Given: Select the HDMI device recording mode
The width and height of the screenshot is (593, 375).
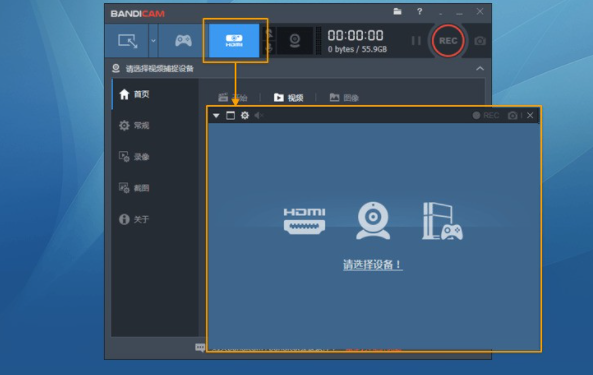Looking at the screenshot, I should pyautogui.click(x=234, y=41).
